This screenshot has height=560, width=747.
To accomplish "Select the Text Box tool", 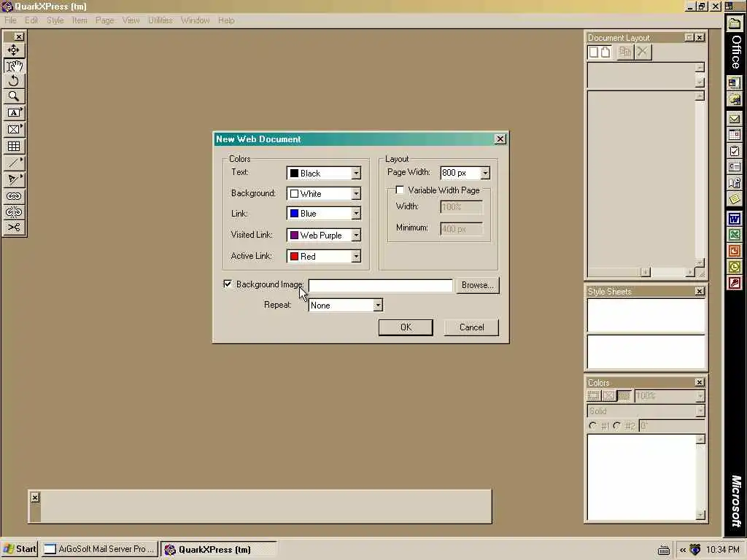I will coord(14,113).
